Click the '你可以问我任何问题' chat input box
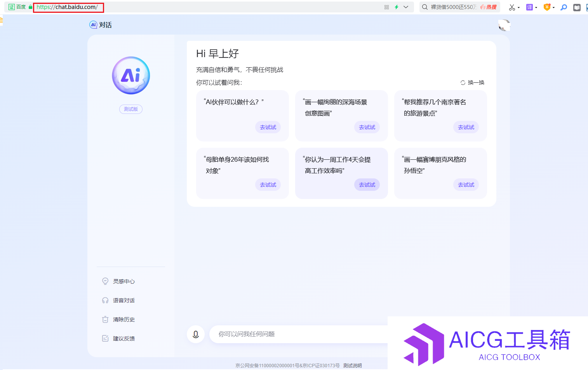The width and height of the screenshot is (588, 370). click(x=299, y=334)
